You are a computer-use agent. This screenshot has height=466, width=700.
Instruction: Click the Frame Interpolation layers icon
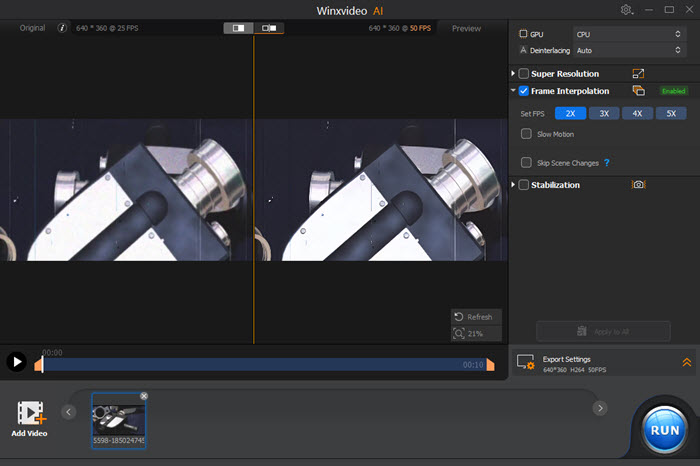point(638,91)
